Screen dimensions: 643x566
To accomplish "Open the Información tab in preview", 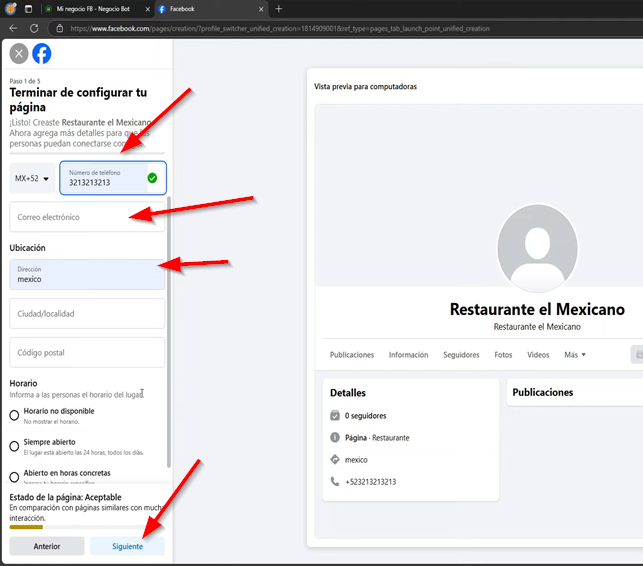I will point(408,355).
